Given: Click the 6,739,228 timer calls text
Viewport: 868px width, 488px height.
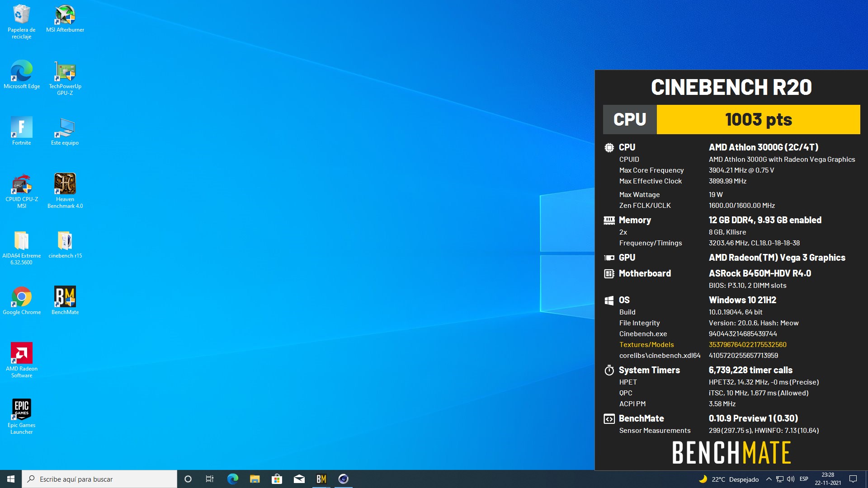Looking at the screenshot, I should 750,370.
